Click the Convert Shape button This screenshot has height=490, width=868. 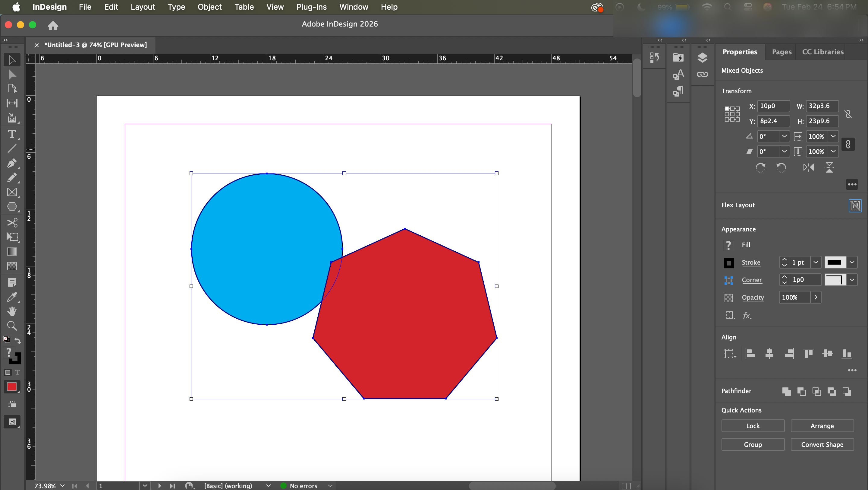[x=822, y=444]
